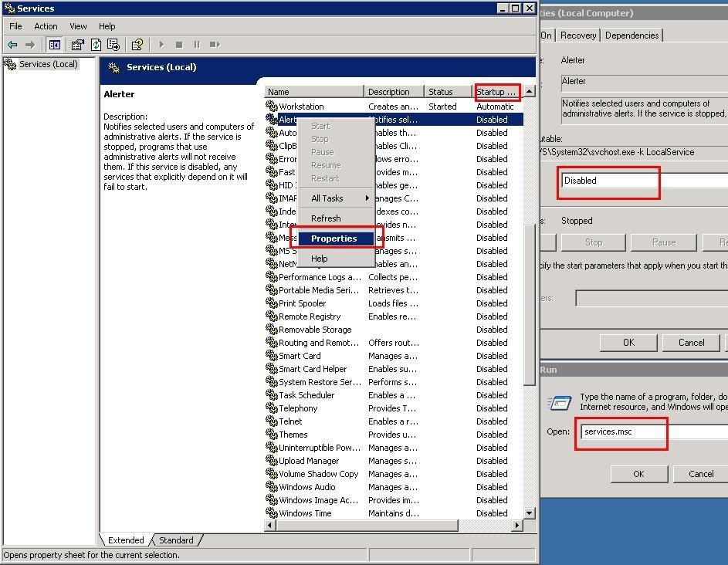
Task: Click the start parameters input field
Action: click(652, 298)
